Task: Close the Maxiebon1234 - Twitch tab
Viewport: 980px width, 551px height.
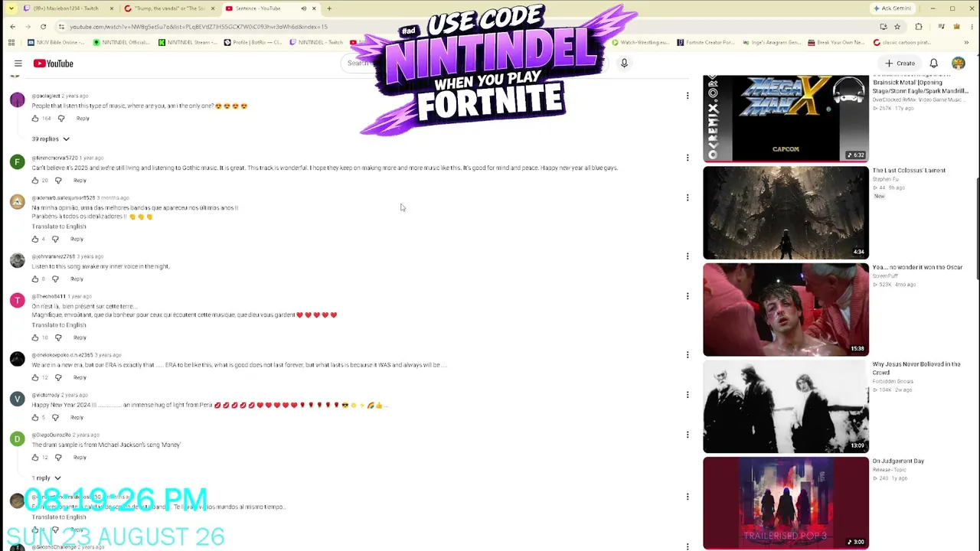Action: (111, 8)
